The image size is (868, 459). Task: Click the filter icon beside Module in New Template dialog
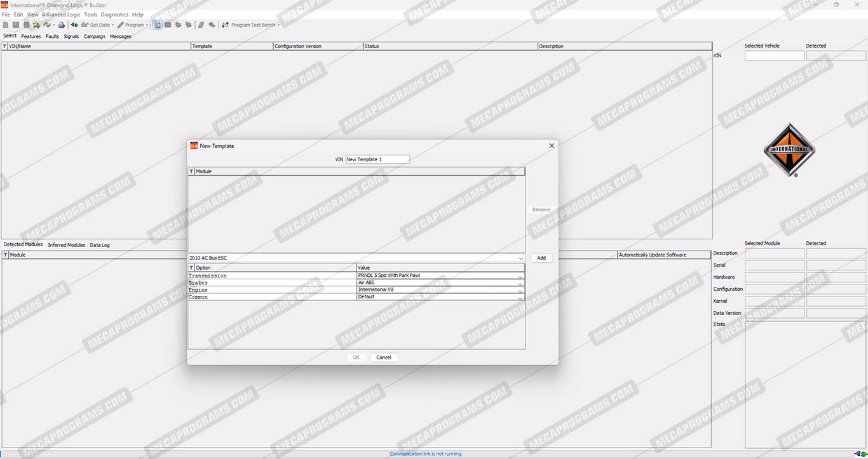191,171
